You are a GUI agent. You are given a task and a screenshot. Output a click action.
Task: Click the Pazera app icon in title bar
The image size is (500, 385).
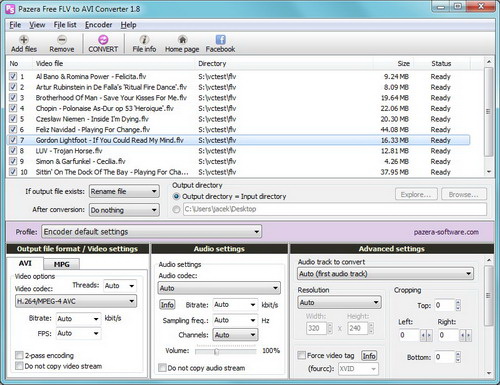tap(10, 9)
